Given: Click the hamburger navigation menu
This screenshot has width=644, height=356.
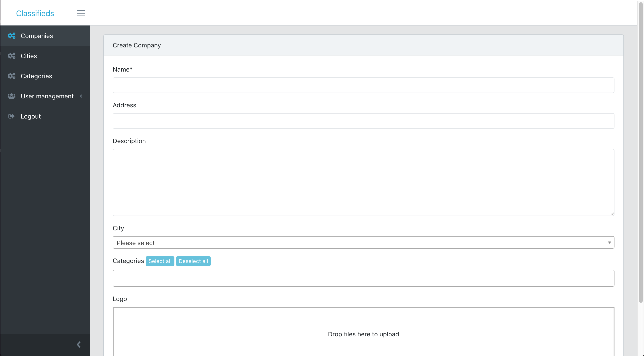Looking at the screenshot, I should click(81, 13).
